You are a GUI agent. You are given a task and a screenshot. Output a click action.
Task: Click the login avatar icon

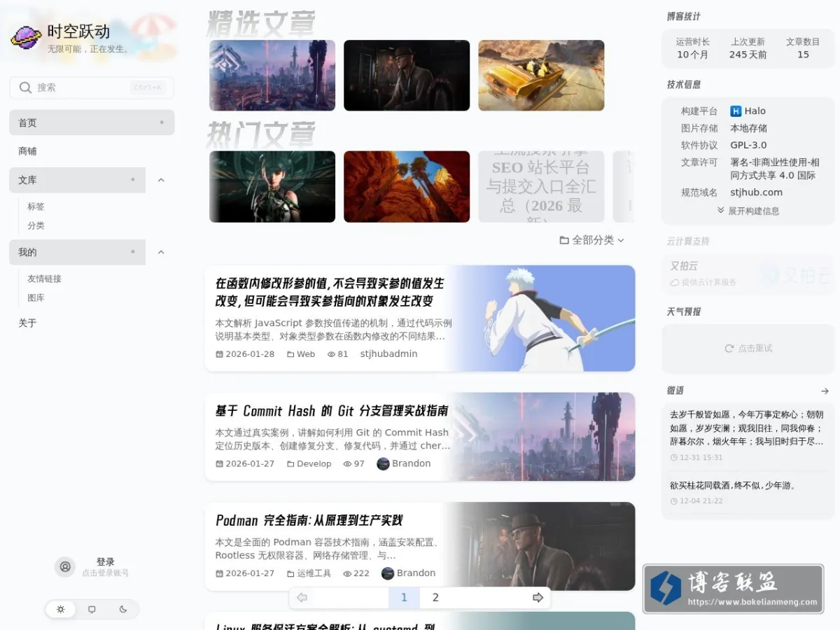pyautogui.click(x=65, y=567)
